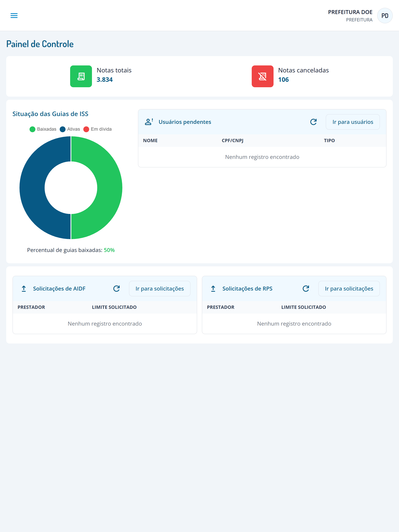Screen dimensions: 399x532
Task: Toggle Ativas legend entry in chart
Action: (70, 129)
